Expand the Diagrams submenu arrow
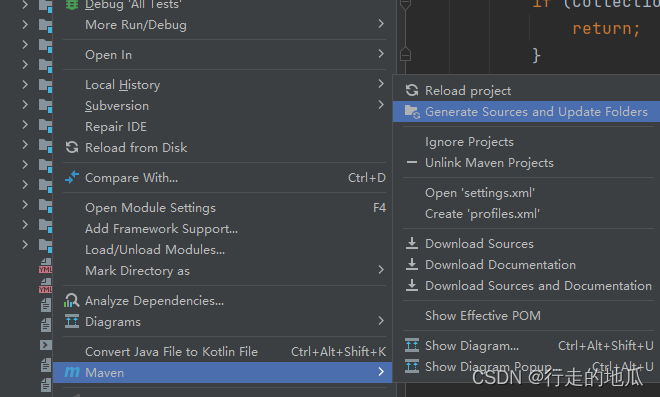660x397 pixels. pos(381,321)
